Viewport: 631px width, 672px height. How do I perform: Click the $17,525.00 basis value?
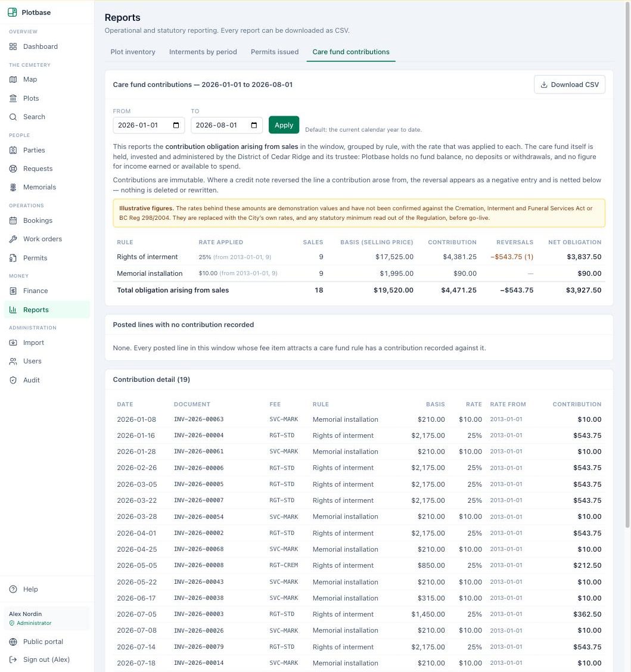point(394,257)
